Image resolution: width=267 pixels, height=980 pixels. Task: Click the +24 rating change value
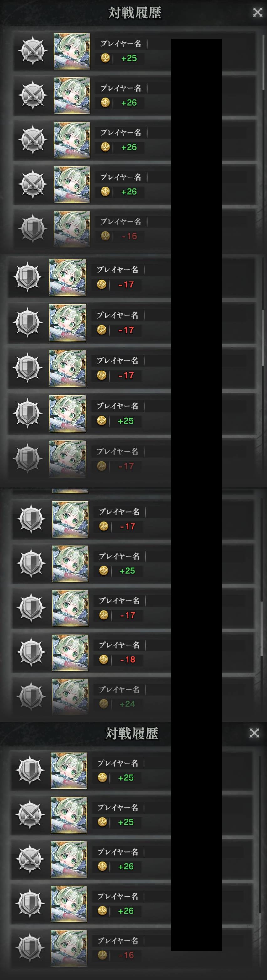coord(128,704)
